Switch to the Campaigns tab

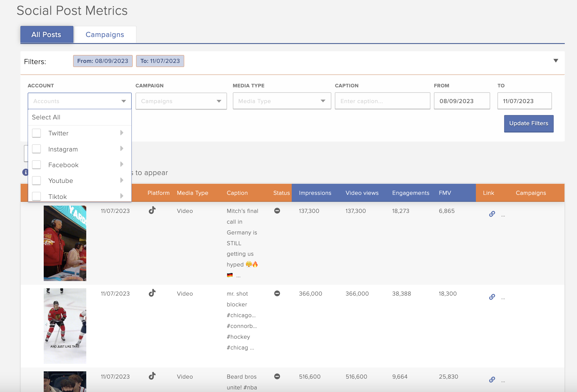click(105, 34)
